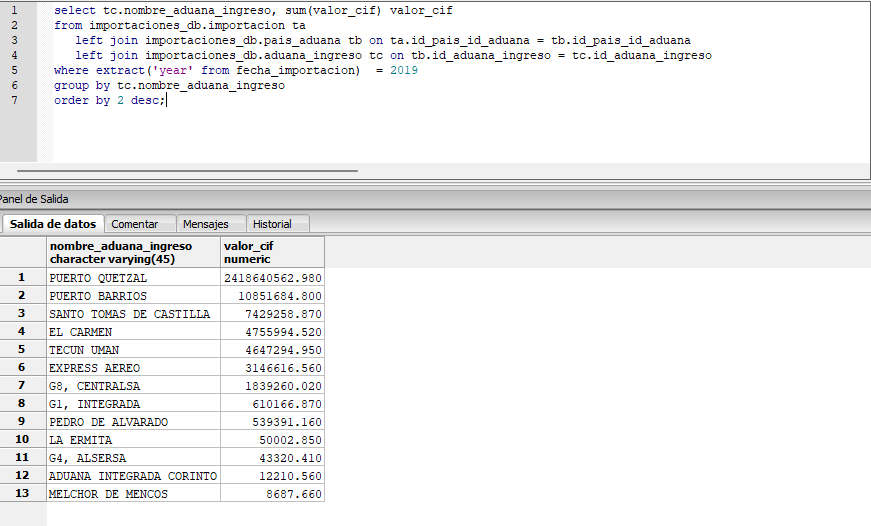Viewport: 871px width, 526px height.
Task: Show the Mensajes tab
Action: click(205, 224)
